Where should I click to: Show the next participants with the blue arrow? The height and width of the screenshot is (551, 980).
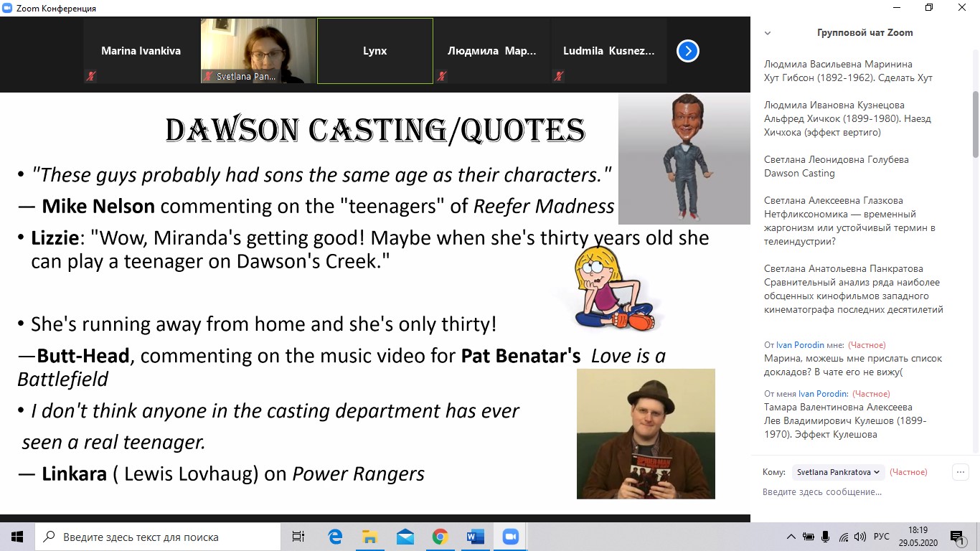coord(687,51)
